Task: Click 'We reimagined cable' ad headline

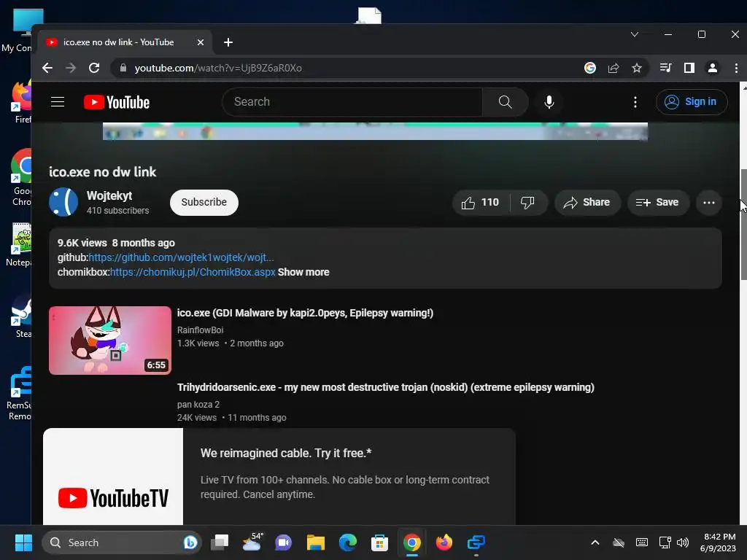Action: point(286,453)
